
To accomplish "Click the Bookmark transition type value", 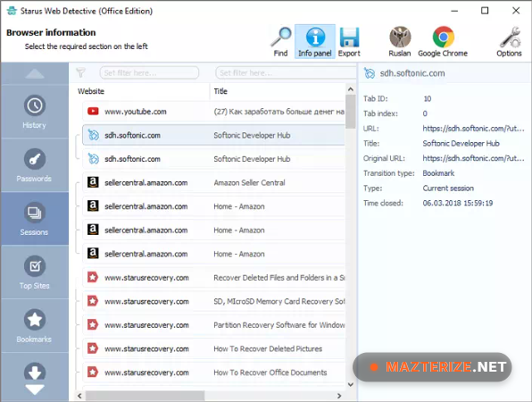I will pyautogui.click(x=438, y=173).
